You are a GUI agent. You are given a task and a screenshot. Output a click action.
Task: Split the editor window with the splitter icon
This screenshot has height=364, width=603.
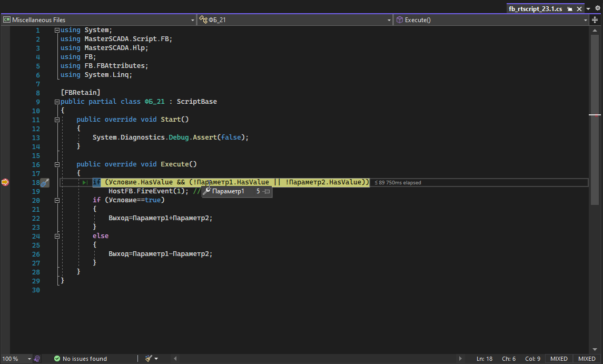[595, 19]
